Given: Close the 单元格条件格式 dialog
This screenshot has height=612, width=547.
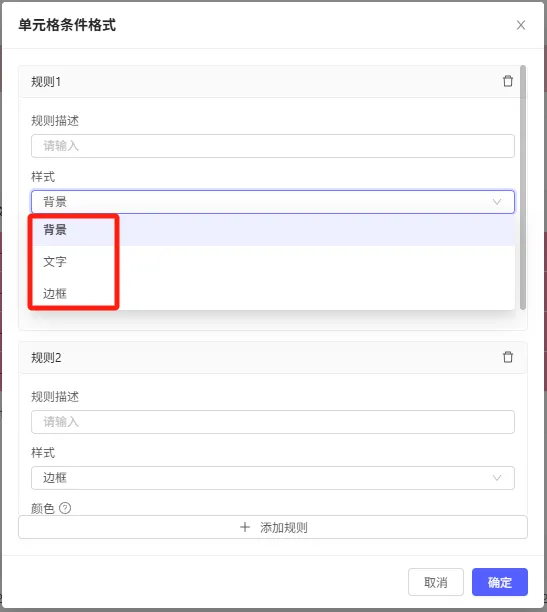Looking at the screenshot, I should pos(520,25).
